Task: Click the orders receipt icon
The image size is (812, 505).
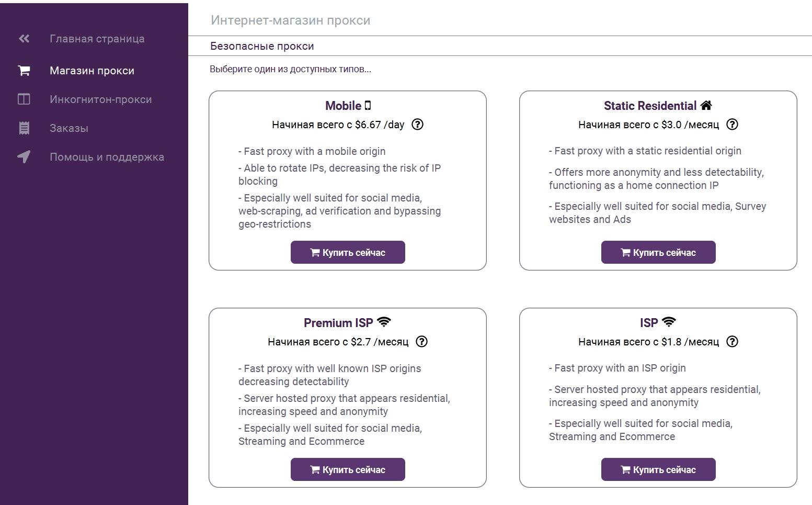Action: tap(24, 128)
